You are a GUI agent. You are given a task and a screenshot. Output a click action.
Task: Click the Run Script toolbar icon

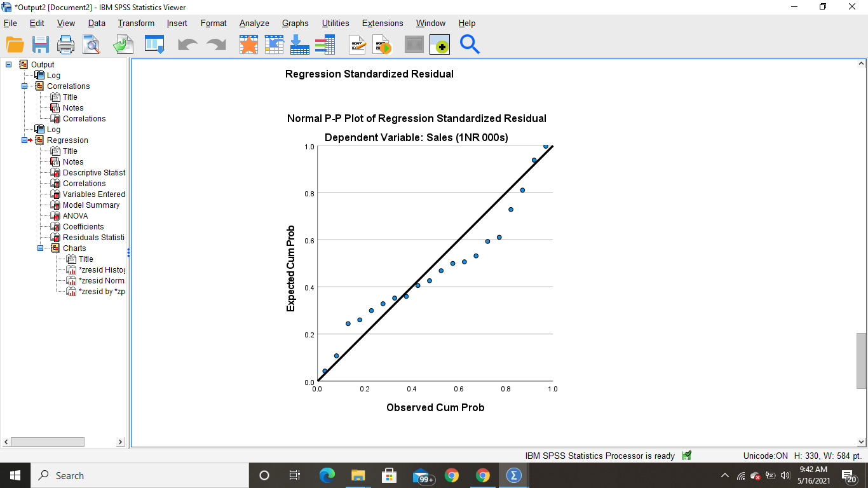(383, 44)
